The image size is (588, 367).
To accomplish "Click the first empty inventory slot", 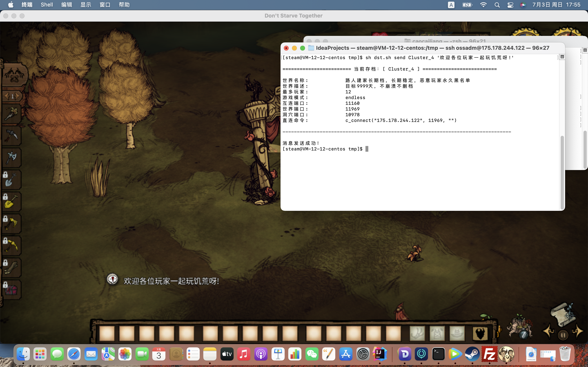I will [107, 333].
